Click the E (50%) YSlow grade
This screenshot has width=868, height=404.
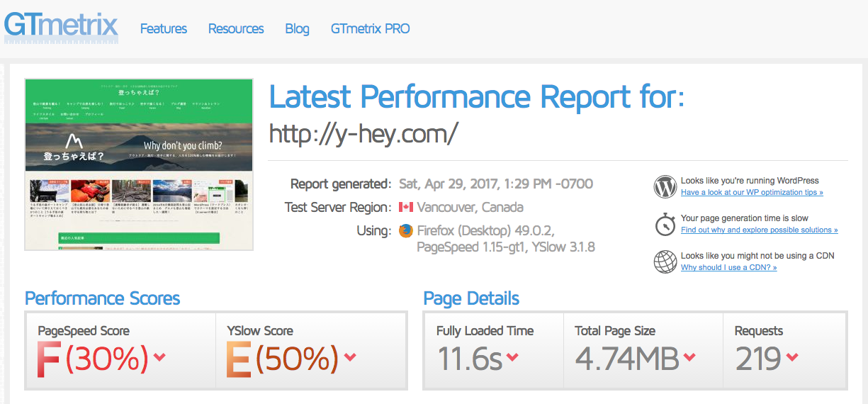[x=283, y=359]
